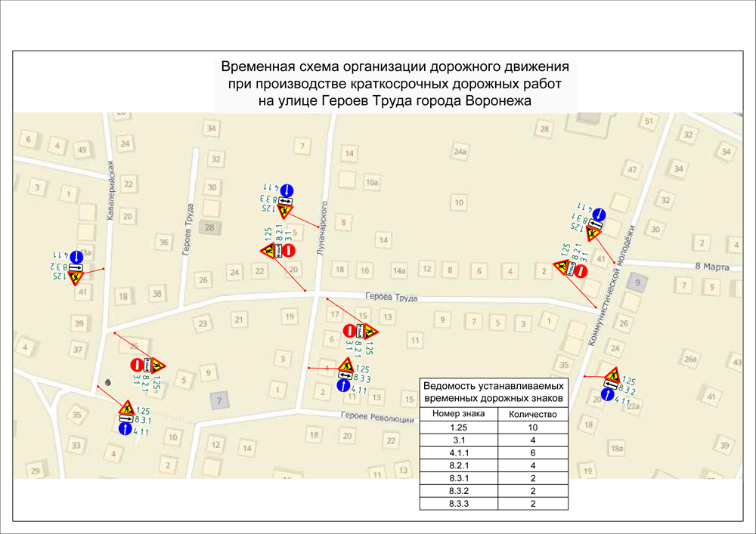The width and height of the screenshot is (756, 534).
Task: Click the no-entry sign closest to Коммунистической молодёжи street
Action: tap(581, 270)
